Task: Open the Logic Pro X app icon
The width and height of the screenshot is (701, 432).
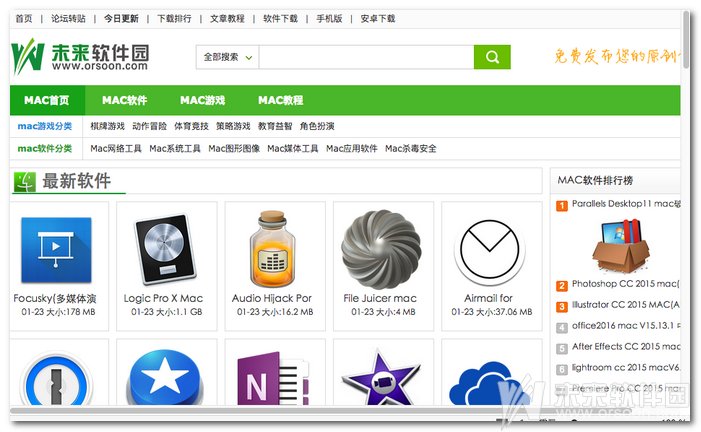Action: tap(165, 249)
